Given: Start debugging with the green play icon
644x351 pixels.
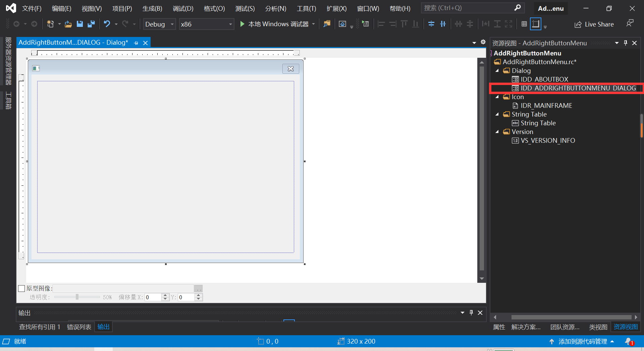Looking at the screenshot, I should (242, 24).
